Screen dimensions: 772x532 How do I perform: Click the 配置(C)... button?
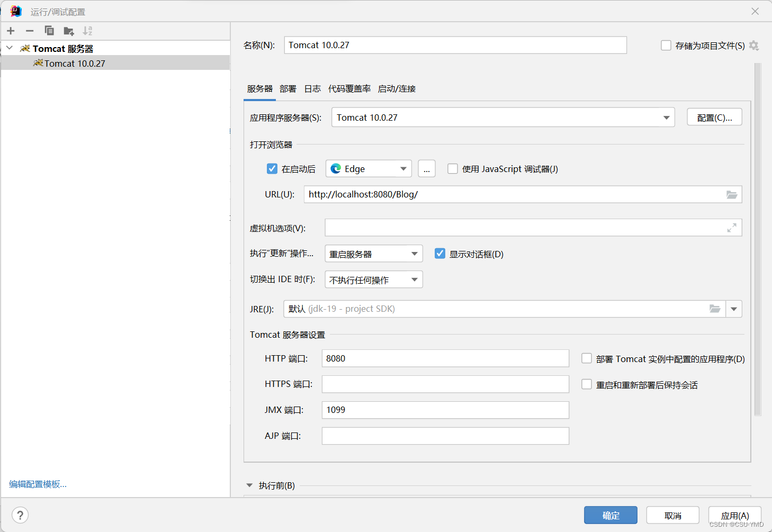[x=714, y=118]
